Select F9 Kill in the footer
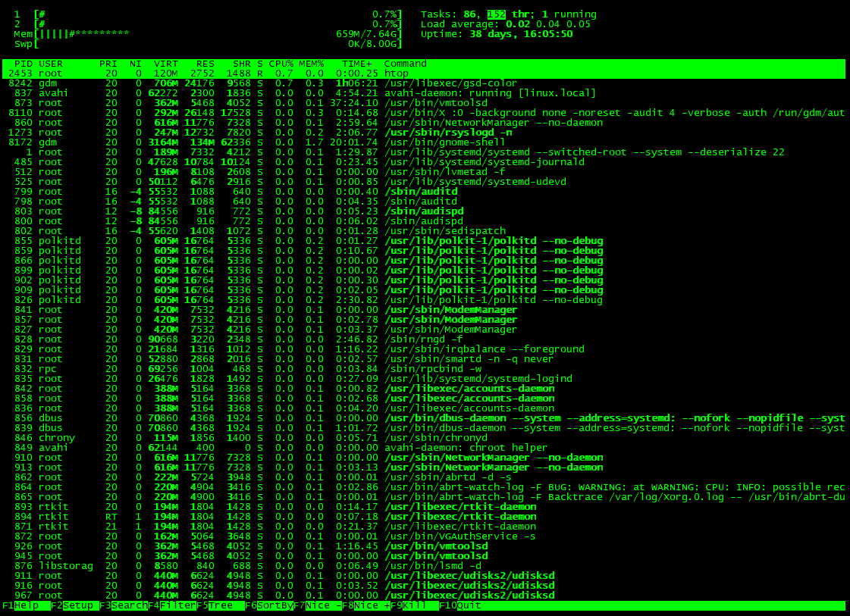This screenshot has width=850, height=616. 414,605
